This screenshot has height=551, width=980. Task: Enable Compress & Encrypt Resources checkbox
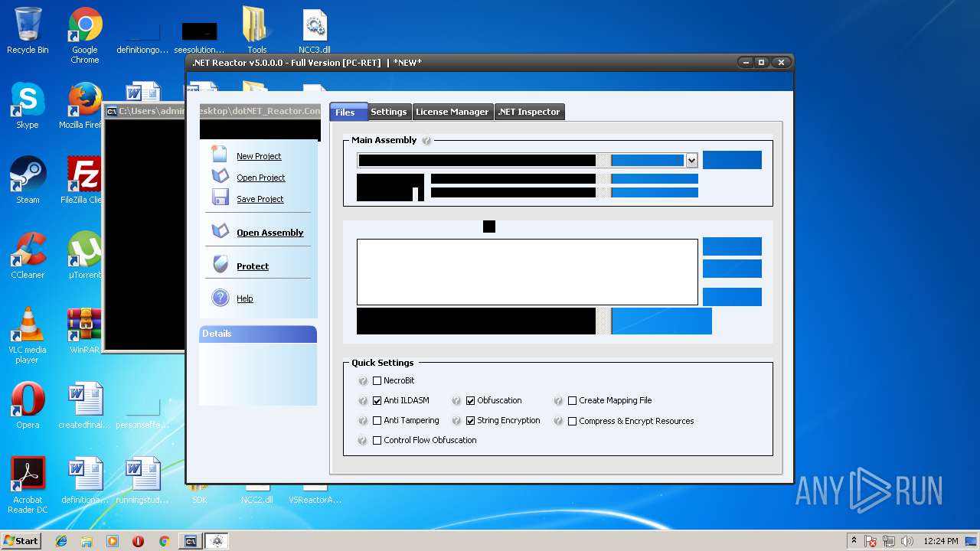click(572, 421)
